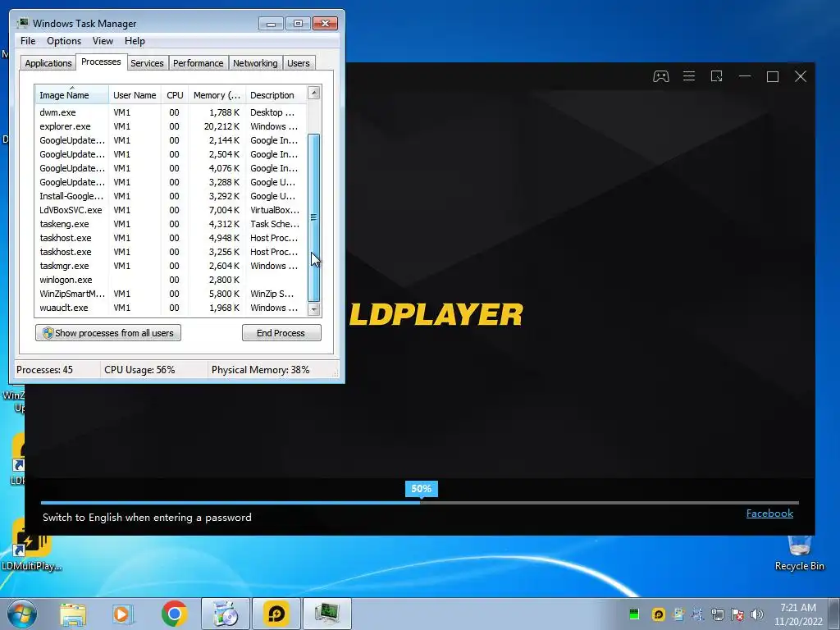
Task: Click LDPlayer mini-window mode icon
Action: pos(717,76)
